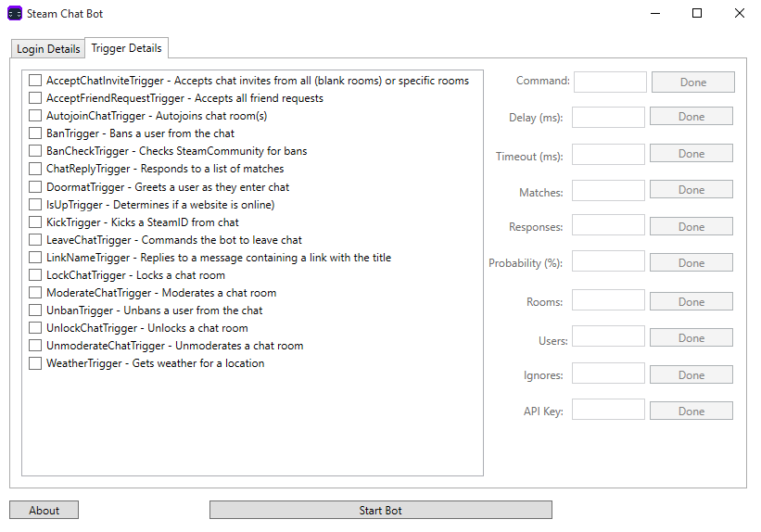Click the Delay (ms) text box

[x=608, y=117]
